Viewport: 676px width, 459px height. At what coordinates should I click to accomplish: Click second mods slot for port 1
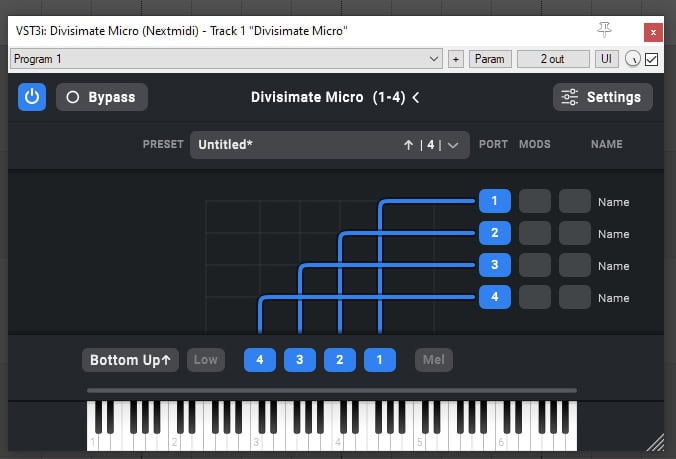575,201
